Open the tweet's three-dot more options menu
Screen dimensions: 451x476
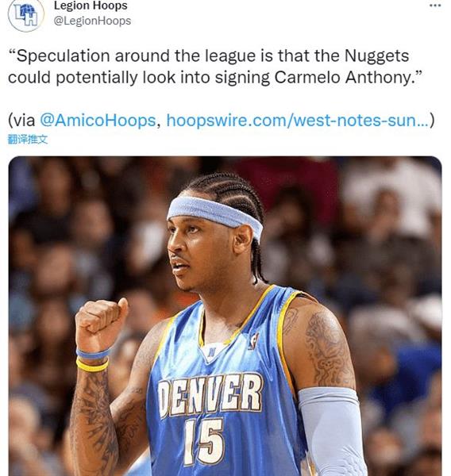435,6
